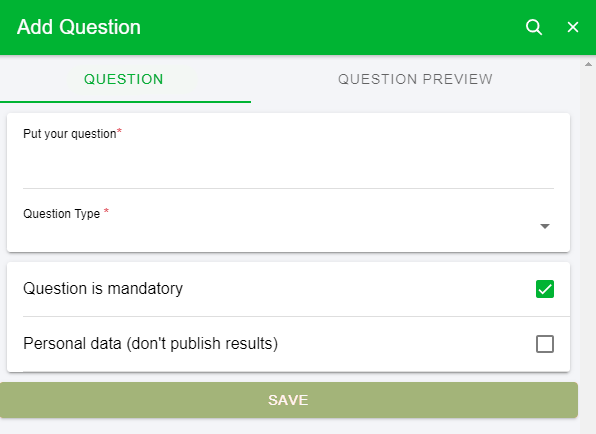The height and width of the screenshot is (434, 596).
Task: Open search using the magnifier icon
Action: (534, 27)
